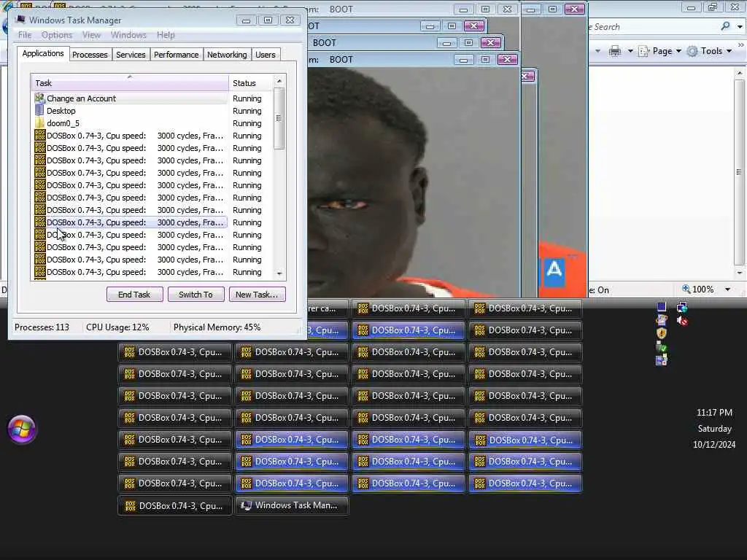The image size is (747, 560).
Task: Click the network tray icon
Action: [682, 307]
